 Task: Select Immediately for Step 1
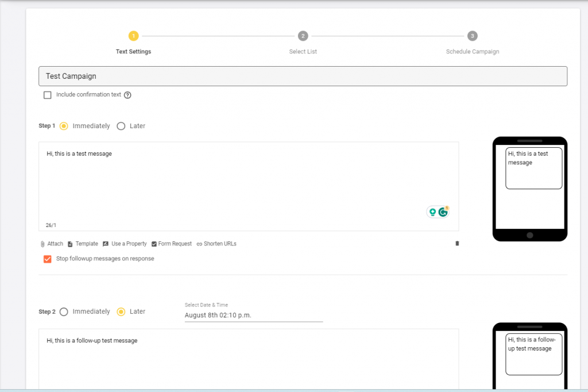64,126
